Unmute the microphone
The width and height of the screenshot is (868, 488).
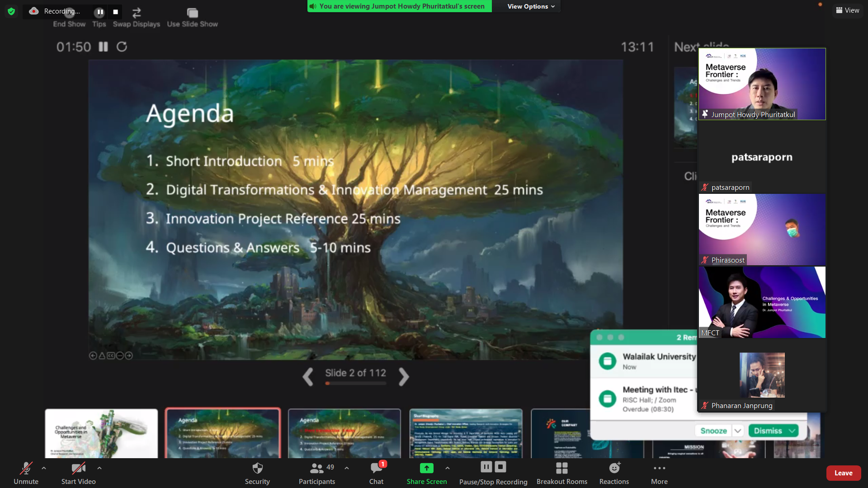point(26,473)
